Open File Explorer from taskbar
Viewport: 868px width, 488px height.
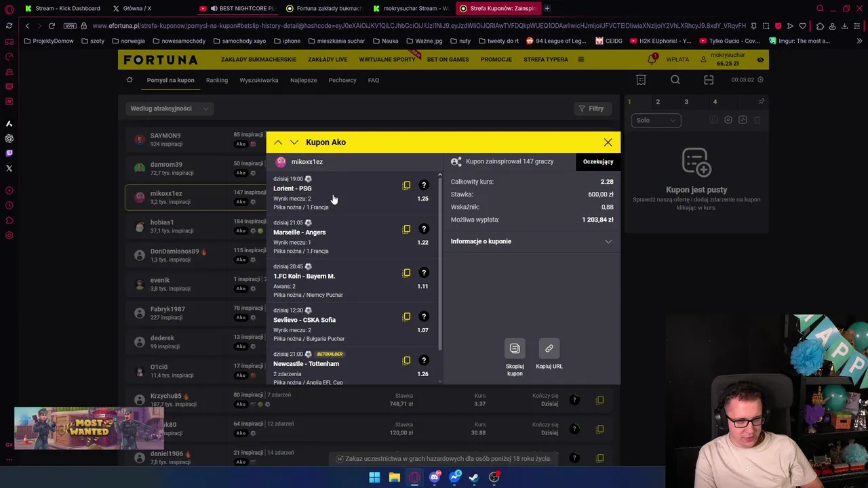394,477
